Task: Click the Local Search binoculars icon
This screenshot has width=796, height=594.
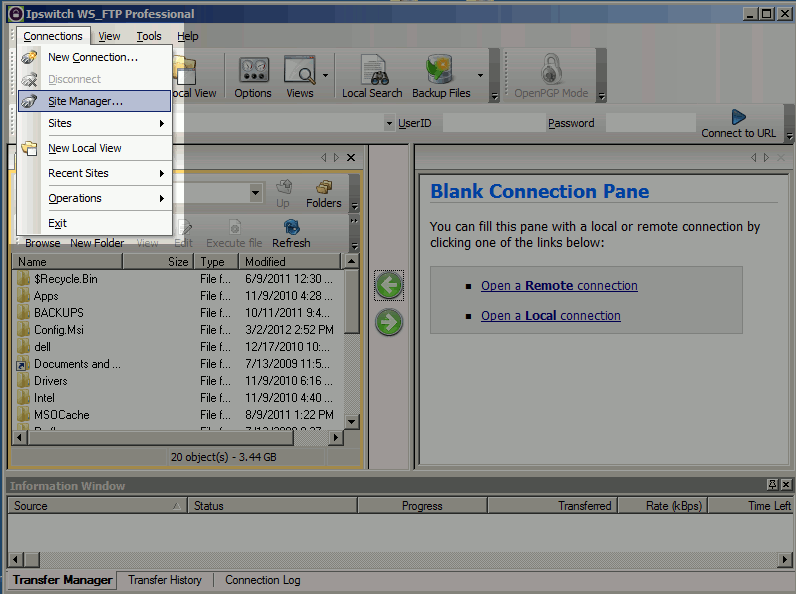Action: (372, 71)
